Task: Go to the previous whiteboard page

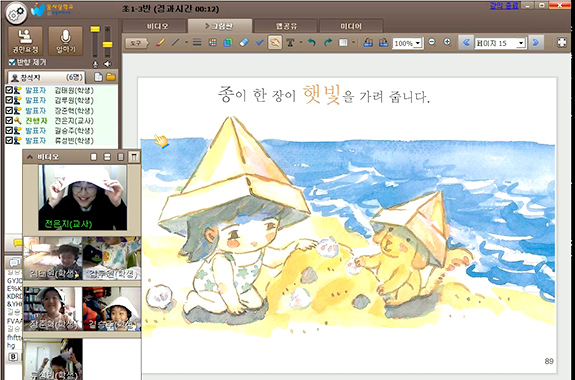Action: pyautogui.click(x=466, y=43)
